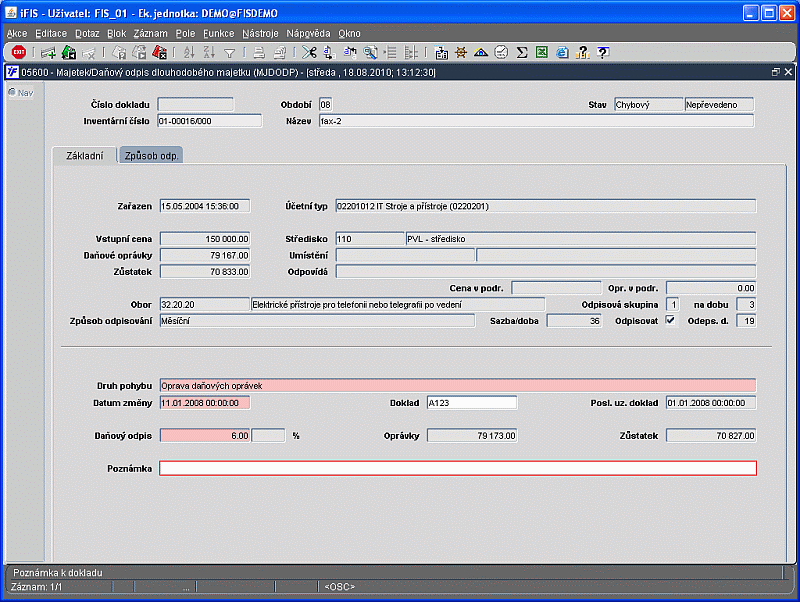The image size is (800, 602).
Task: Click the Nav icon in left sidebar
Action: (12, 92)
